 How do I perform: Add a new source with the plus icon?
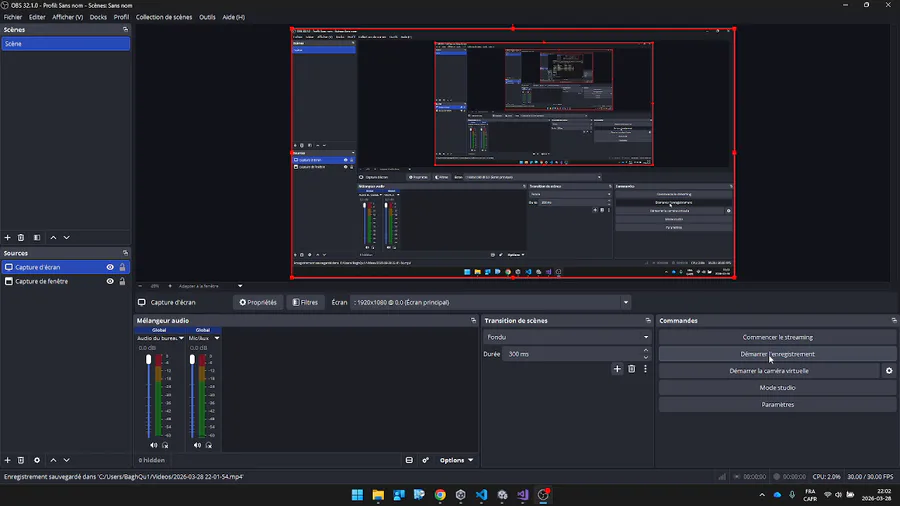click(x=7, y=460)
